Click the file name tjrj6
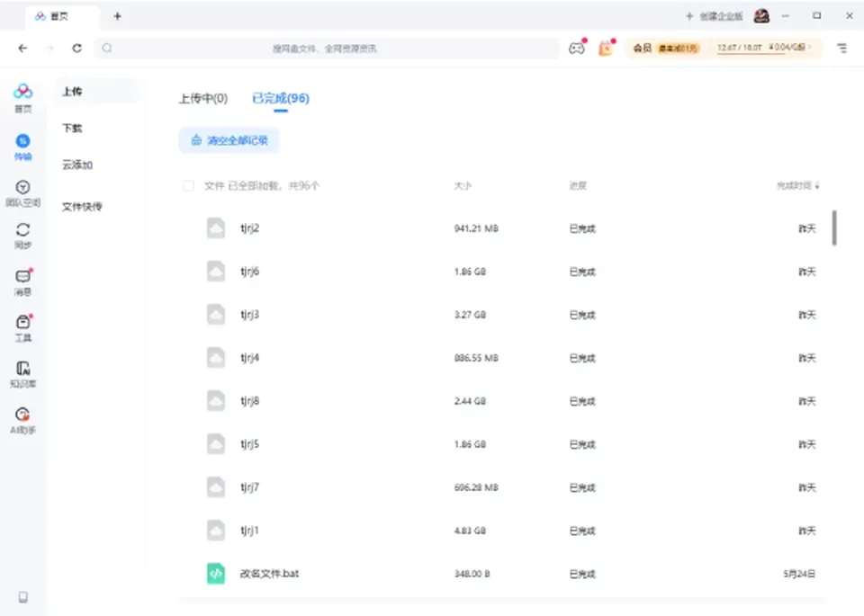The height and width of the screenshot is (616, 864). point(249,272)
